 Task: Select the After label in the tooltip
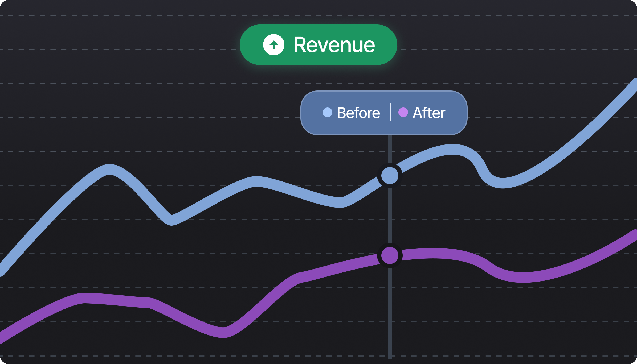(x=429, y=113)
